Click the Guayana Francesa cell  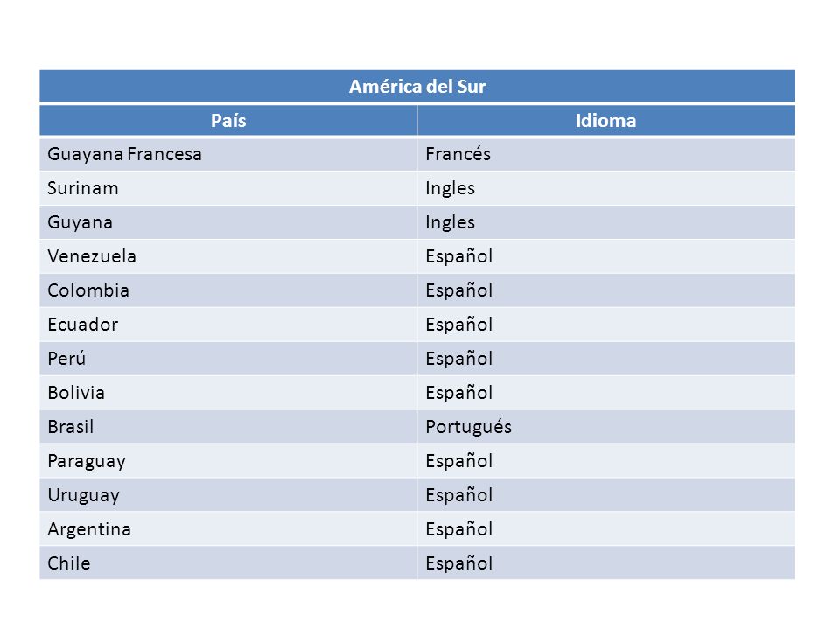[x=228, y=154]
